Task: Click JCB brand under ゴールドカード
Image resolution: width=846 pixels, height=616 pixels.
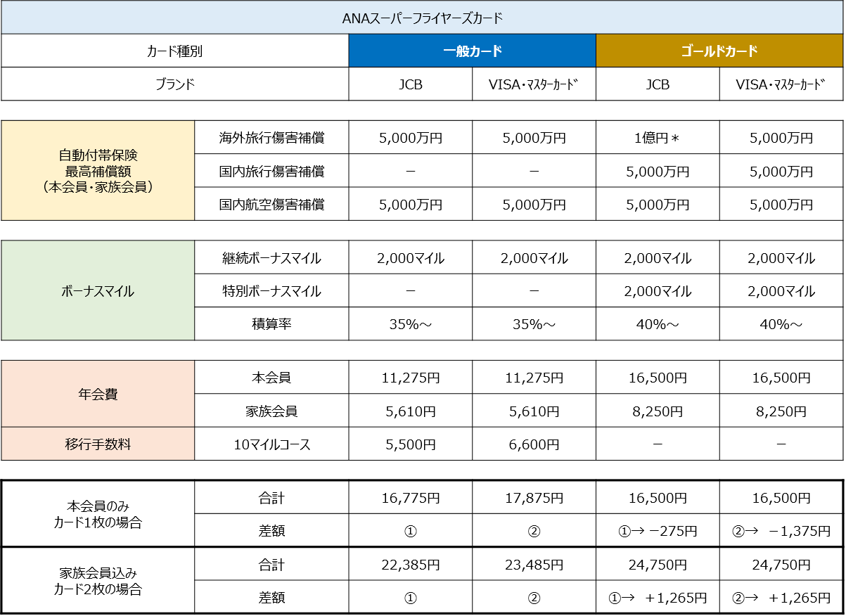Action: (658, 84)
